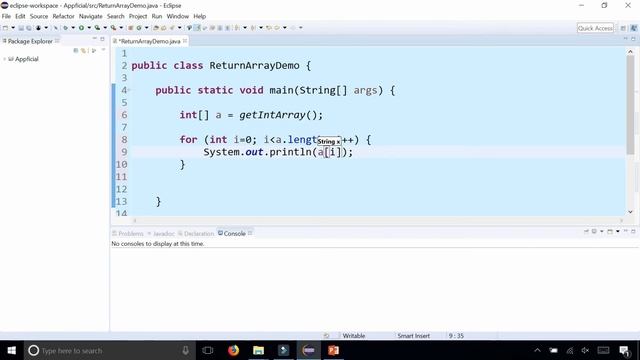
Task: Open Firefox from the taskbar
Action: (x=233, y=351)
